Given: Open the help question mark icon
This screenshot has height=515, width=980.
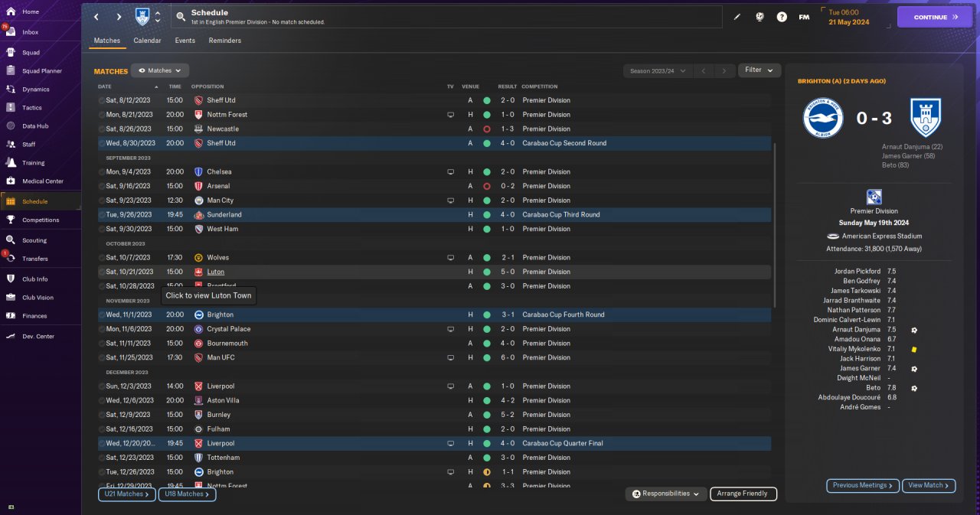Looking at the screenshot, I should 782,17.
